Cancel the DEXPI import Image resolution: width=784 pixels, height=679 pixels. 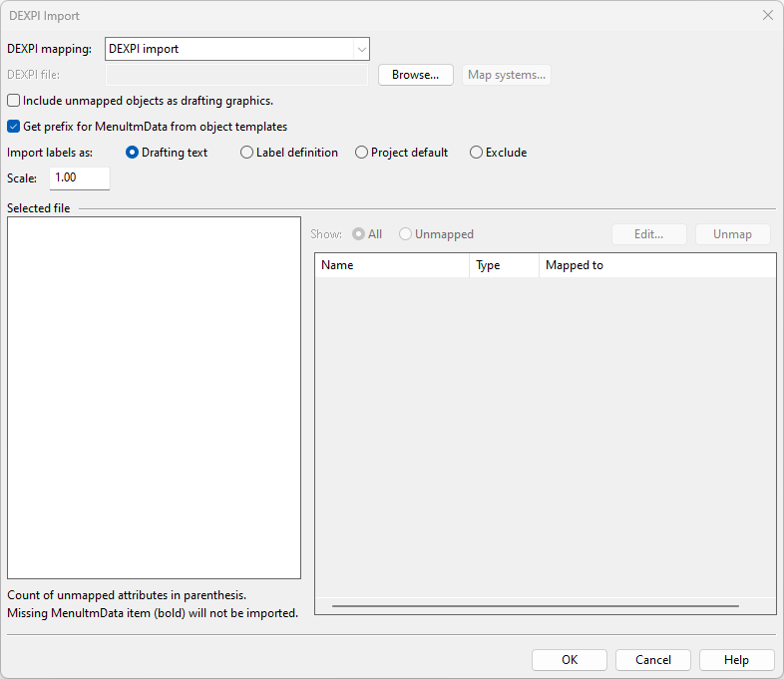pos(652,660)
